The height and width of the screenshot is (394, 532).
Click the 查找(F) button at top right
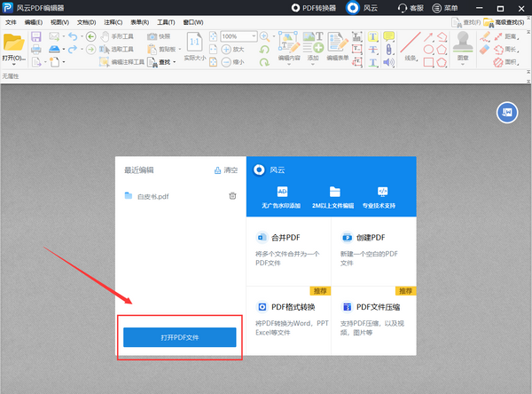pos(466,22)
